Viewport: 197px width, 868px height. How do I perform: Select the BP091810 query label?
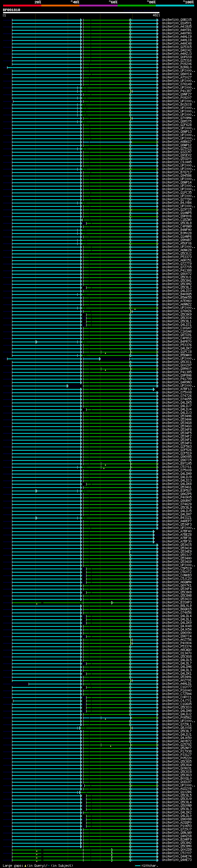pos(11,10)
